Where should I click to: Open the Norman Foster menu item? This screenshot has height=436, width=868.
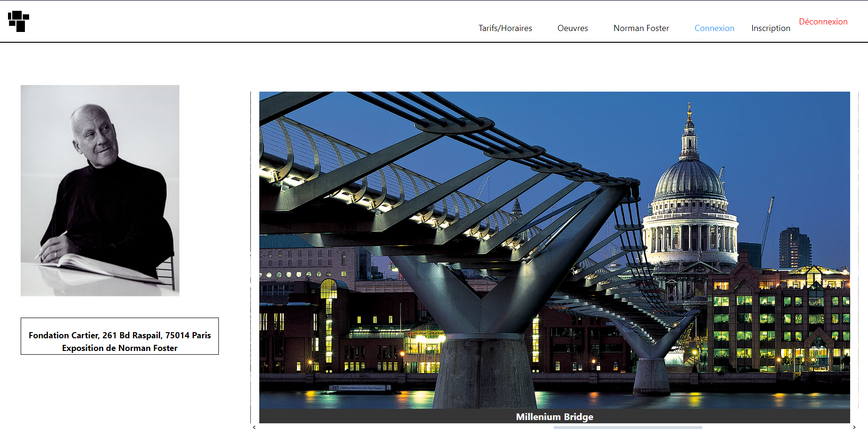click(641, 28)
